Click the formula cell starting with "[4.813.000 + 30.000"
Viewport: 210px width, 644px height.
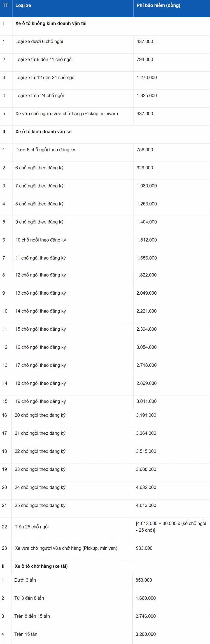(x=171, y=527)
